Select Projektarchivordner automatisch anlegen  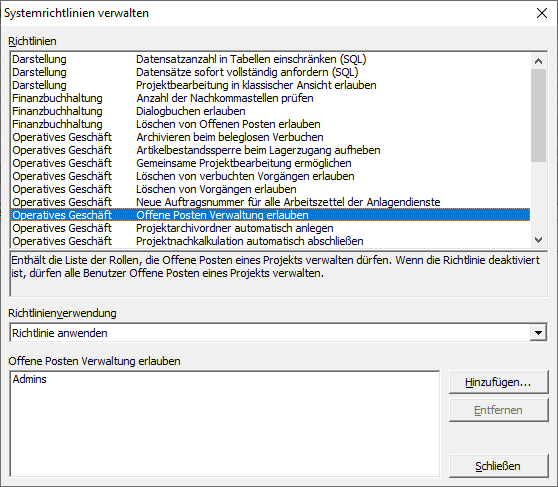[x=270, y=228]
